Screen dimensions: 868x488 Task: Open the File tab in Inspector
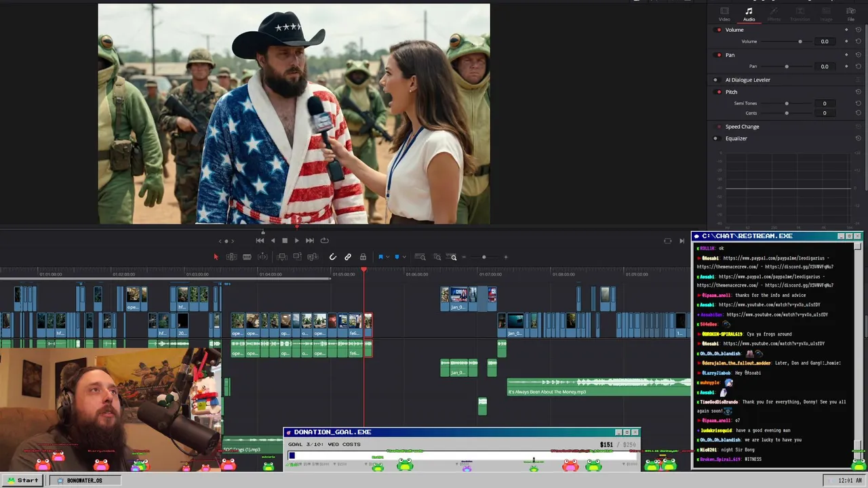[x=851, y=14]
